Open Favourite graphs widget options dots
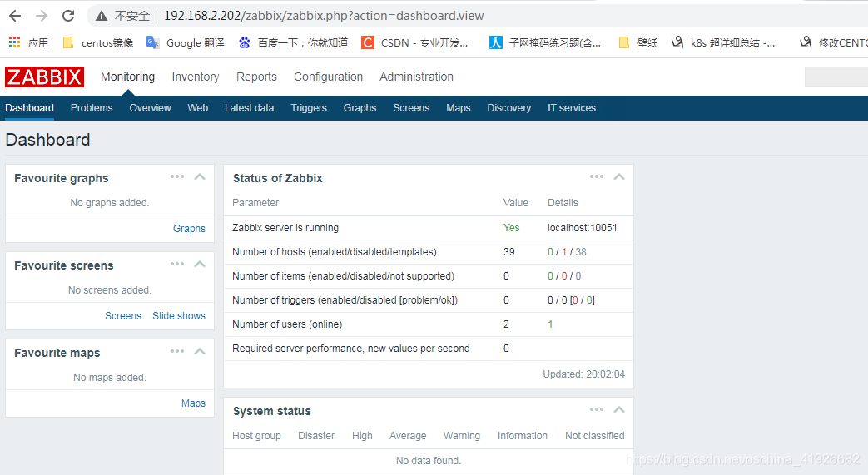This screenshot has width=868, height=475. [x=177, y=176]
